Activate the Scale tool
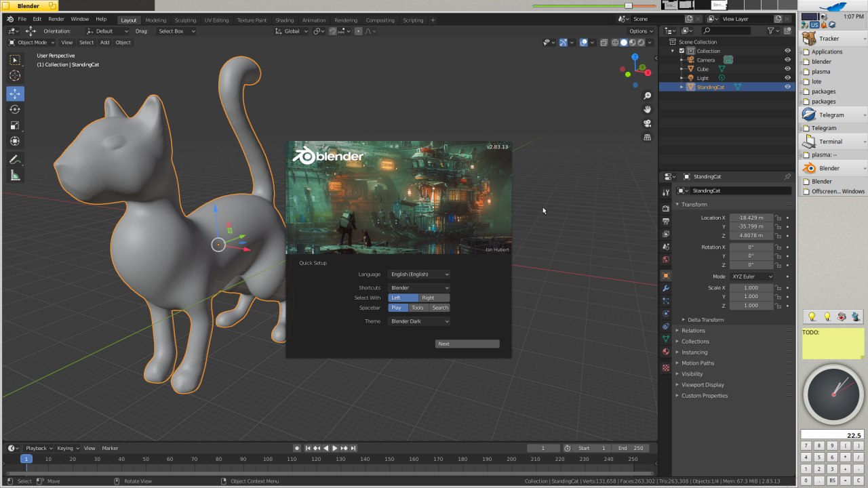The width and height of the screenshot is (868, 488). point(15,125)
